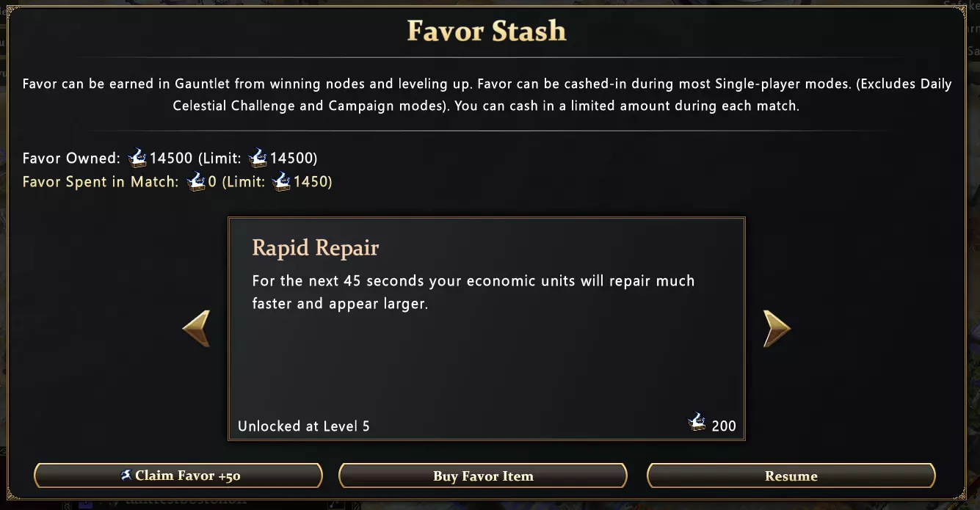
Task: Claim Favor +50 reward
Action: point(178,476)
